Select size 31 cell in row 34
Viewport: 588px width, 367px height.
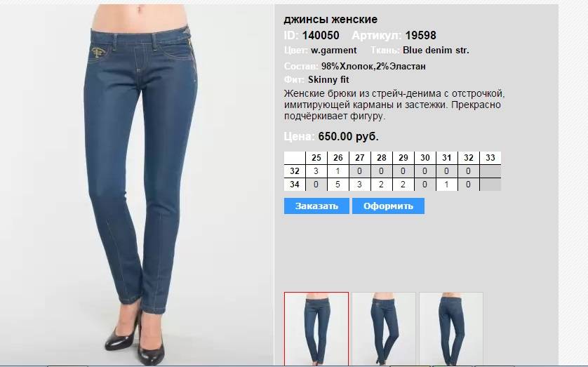coord(447,185)
